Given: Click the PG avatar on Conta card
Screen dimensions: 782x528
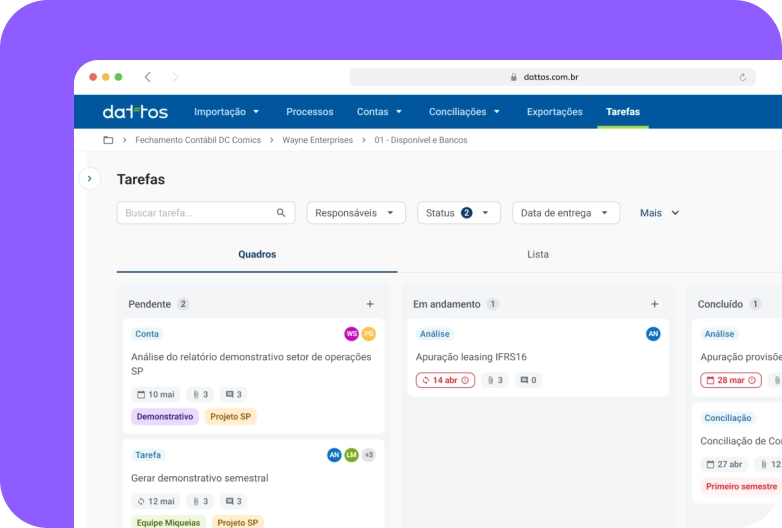Looking at the screenshot, I should pyautogui.click(x=369, y=334).
